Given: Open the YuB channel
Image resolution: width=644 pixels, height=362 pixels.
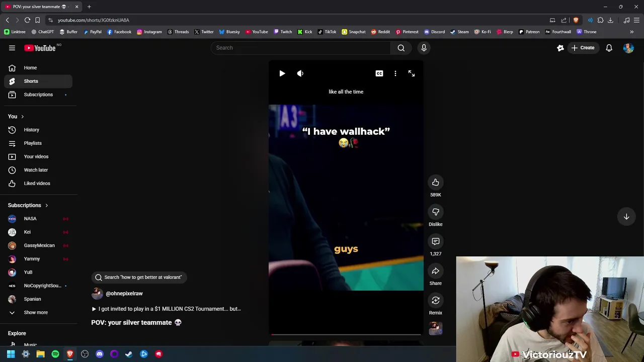Looking at the screenshot, I should point(38,272).
